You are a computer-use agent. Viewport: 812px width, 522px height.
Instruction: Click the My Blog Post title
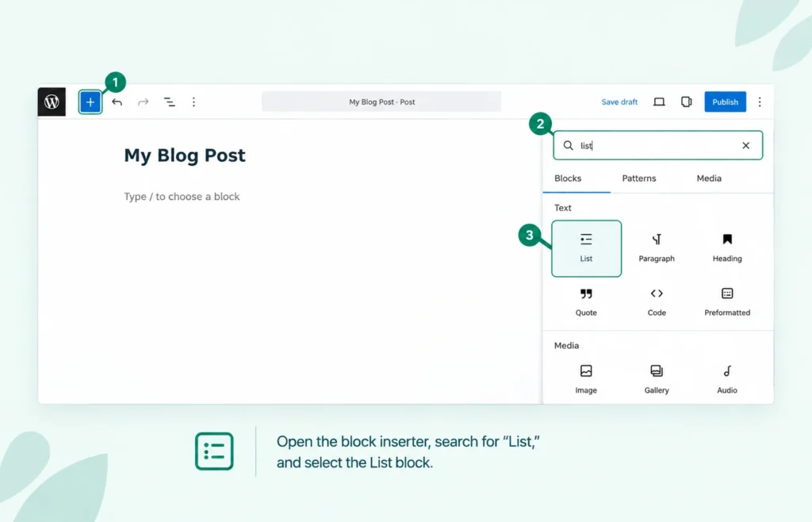[184, 155]
